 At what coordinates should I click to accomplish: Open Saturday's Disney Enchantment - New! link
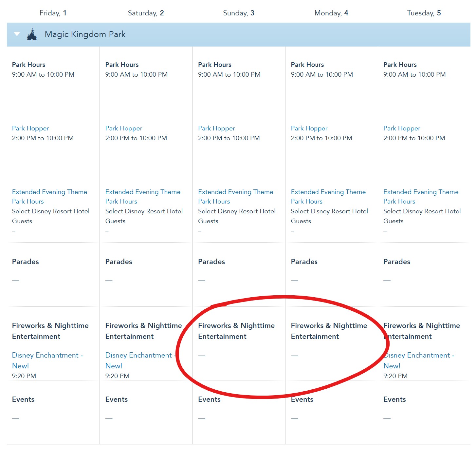point(141,361)
